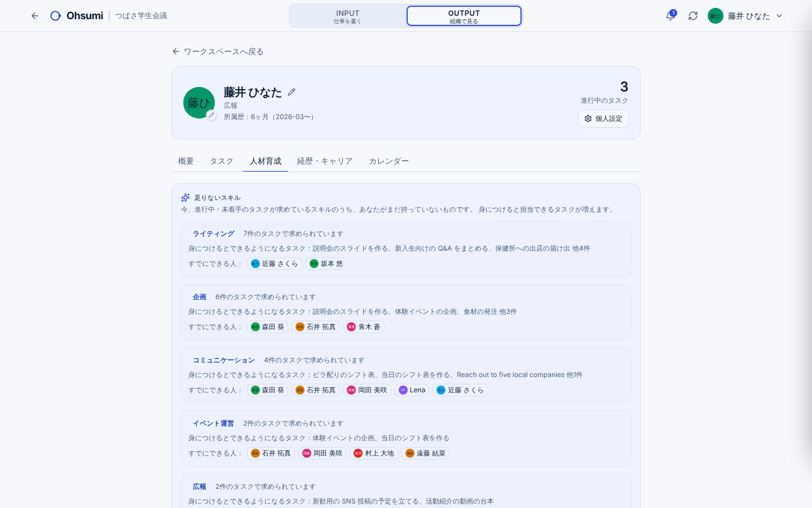The width and height of the screenshot is (812, 508).
Task: Switch to OUTPUT mode
Action: pyautogui.click(x=464, y=16)
